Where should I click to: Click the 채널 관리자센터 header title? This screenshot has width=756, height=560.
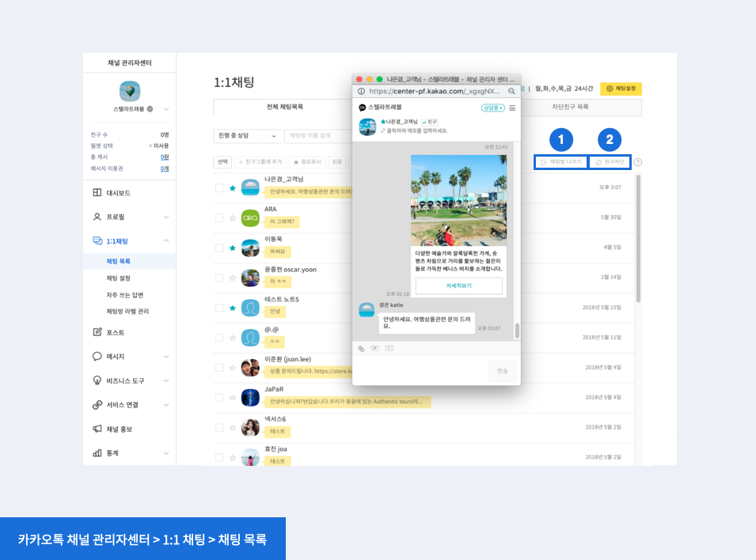130,62
